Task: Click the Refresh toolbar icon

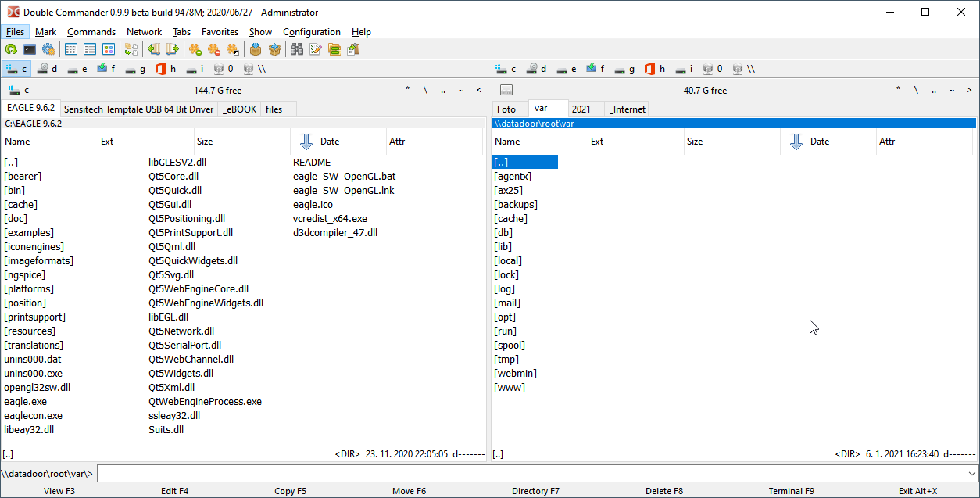Action: tap(11, 49)
